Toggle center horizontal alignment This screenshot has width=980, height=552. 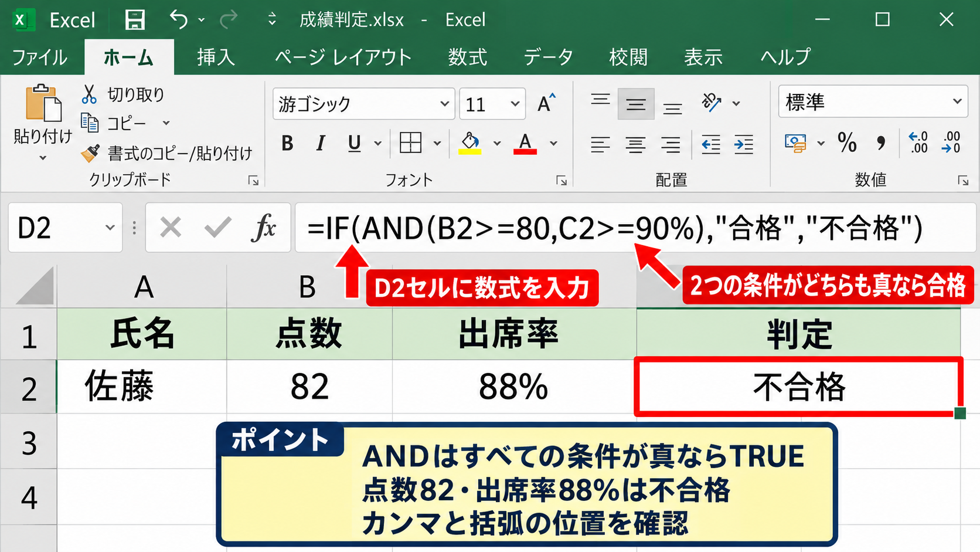pos(635,144)
